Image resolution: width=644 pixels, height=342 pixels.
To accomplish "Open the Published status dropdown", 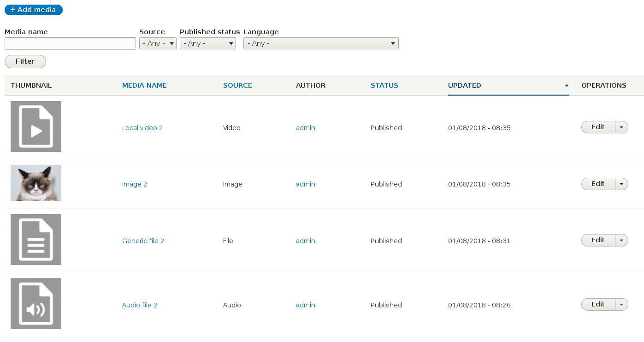I will coord(207,43).
